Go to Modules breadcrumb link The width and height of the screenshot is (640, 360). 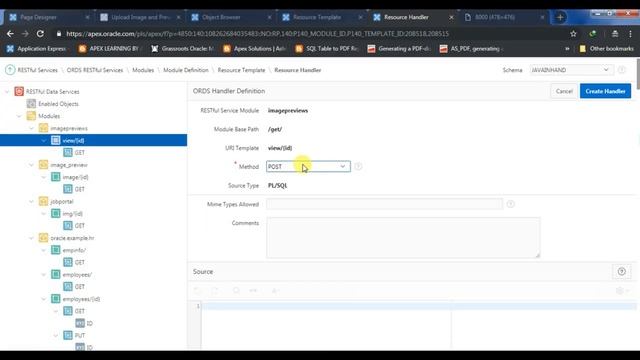click(x=143, y=70)
